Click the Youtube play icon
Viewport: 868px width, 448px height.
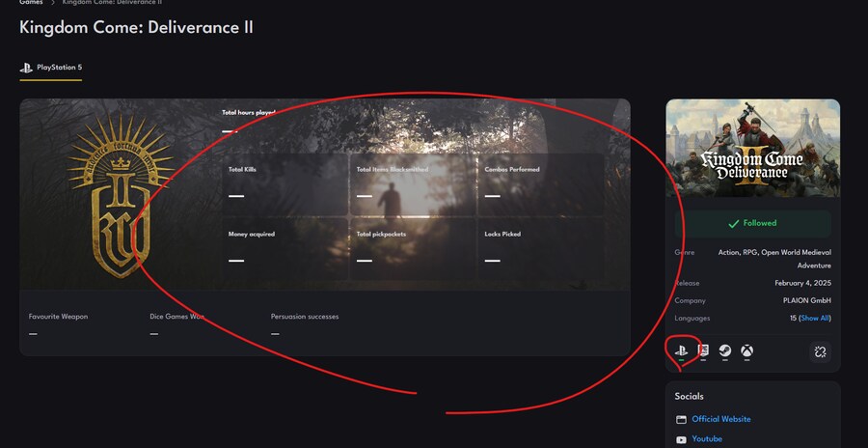pyautogui.click(x=681, y=439)
